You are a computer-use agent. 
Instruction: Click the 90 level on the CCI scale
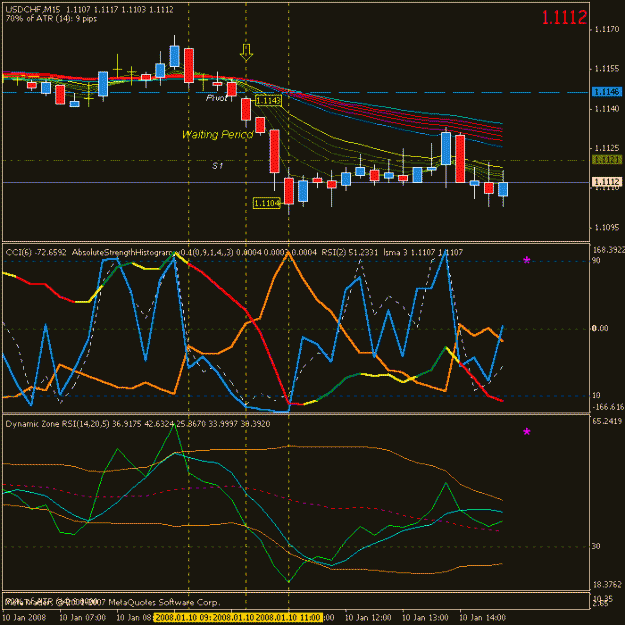tap(597, 261)
